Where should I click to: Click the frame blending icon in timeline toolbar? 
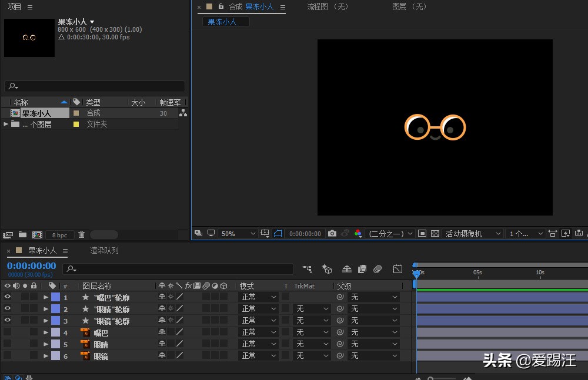click(362, 269)
